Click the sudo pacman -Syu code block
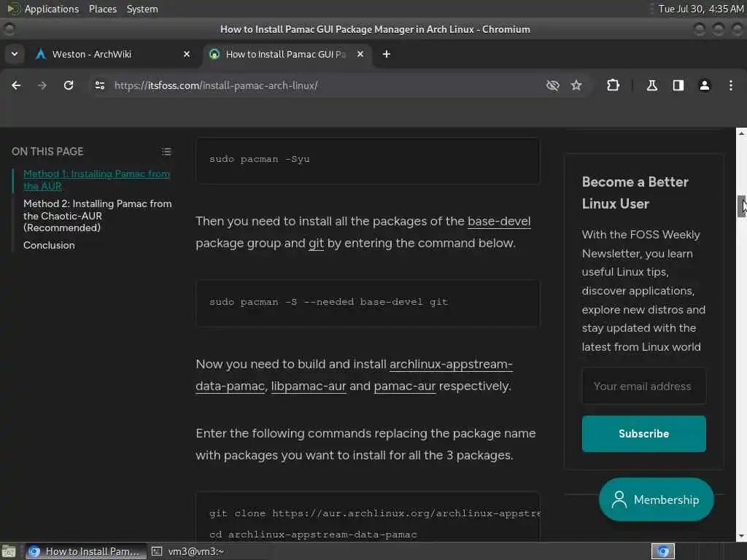The image size is (747, 560). (368, 160)
